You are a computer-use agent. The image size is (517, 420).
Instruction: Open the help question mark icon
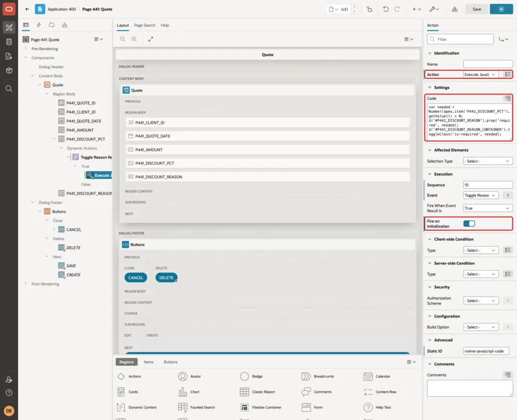coord(9,393)
